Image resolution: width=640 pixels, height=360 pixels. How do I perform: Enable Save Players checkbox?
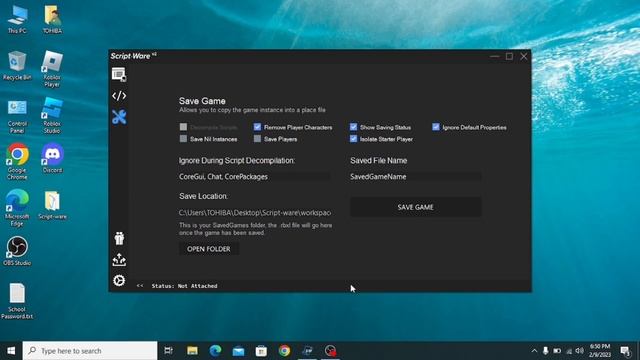[257, 139]
